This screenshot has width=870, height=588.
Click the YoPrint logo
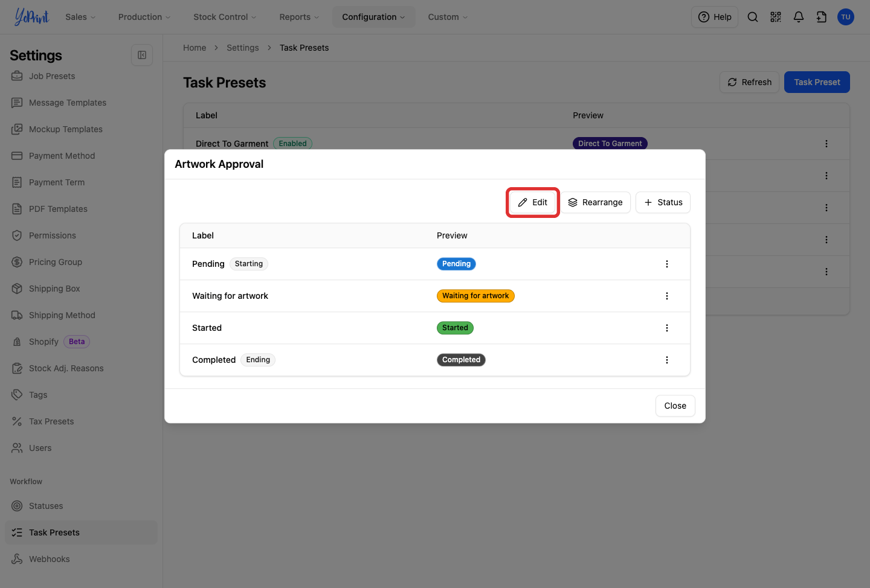pyautogui.click(x=32, y=17)
